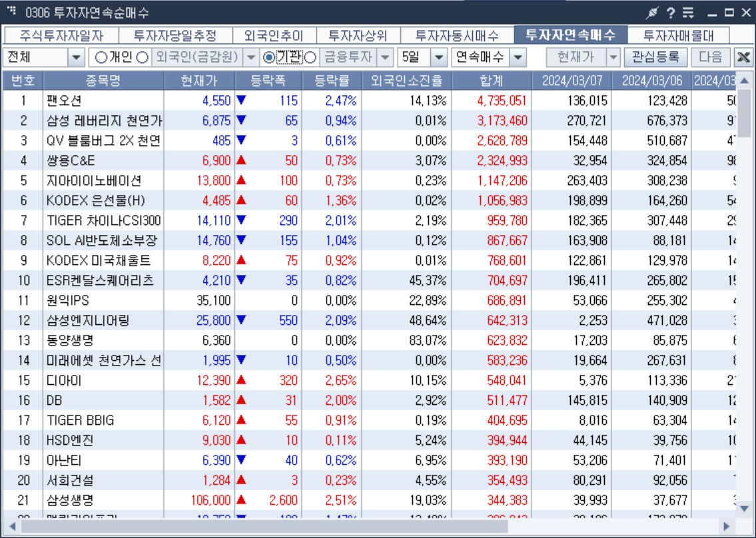Select the SOL AI반도체소부장 row name

pyautogui.click(x=102, y=240)
